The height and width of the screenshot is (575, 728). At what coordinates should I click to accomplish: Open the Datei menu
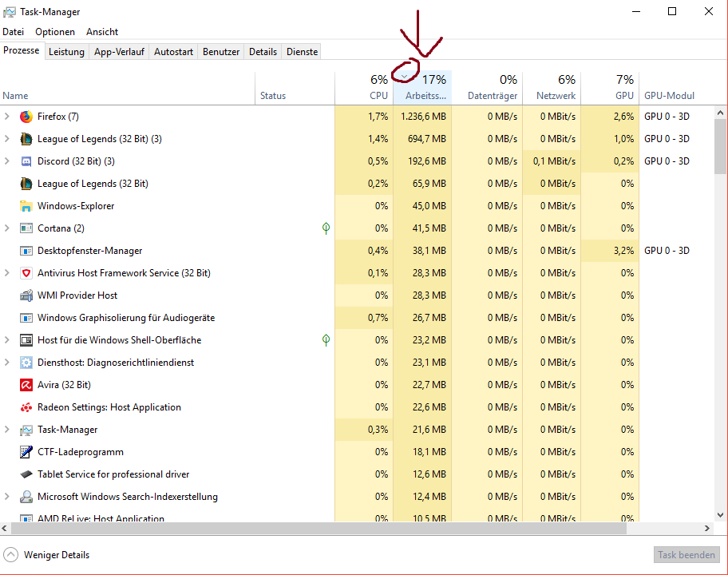13,32
